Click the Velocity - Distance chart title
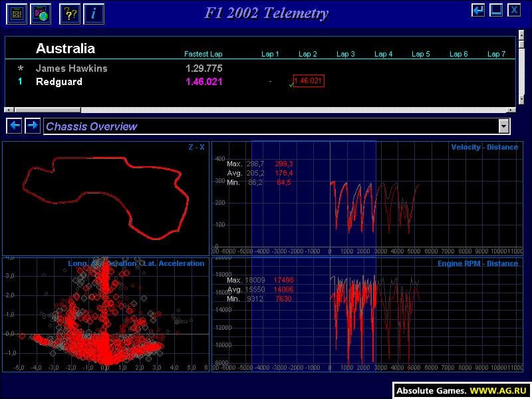The height and width of the screenshot is (399, 532). 485,147
